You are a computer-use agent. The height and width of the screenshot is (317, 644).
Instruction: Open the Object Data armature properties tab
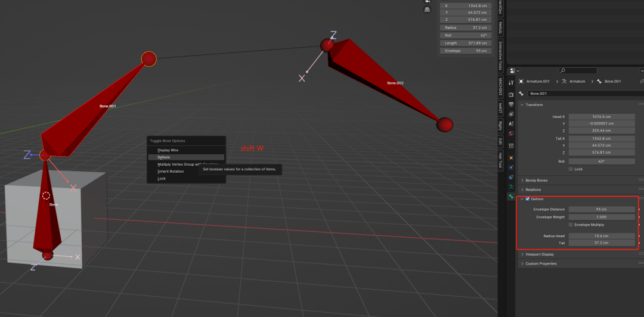511,187
